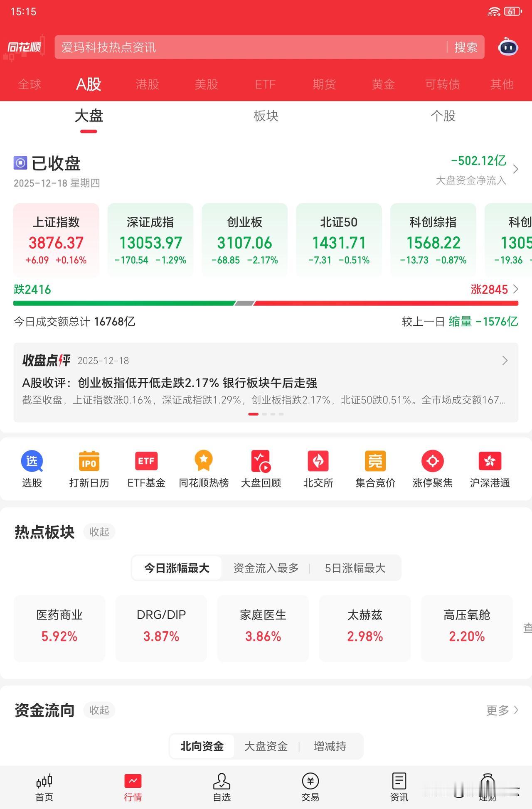Open the 深证成指 index card
The height and width of the screenshot is (809, 532).
(150, 240)
